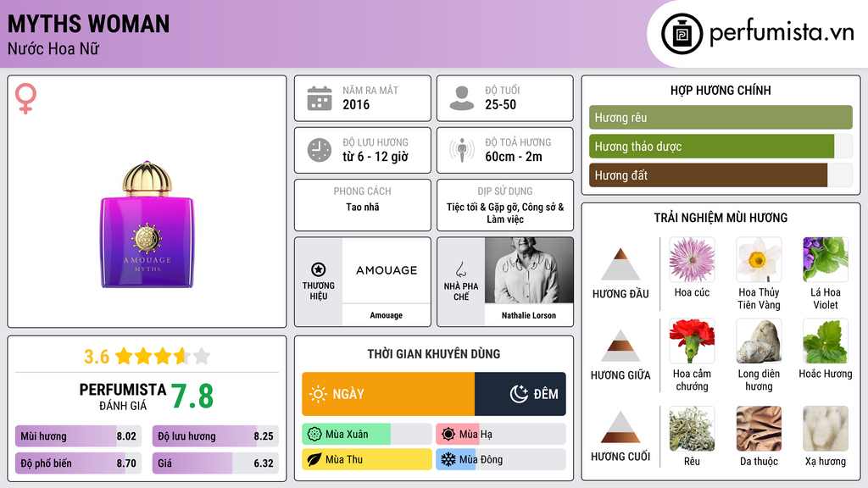Click the Hương đầu pyramid icon
Image resolution: width=868 pixels, height=488 pixels.
click(x=620, y=264)
